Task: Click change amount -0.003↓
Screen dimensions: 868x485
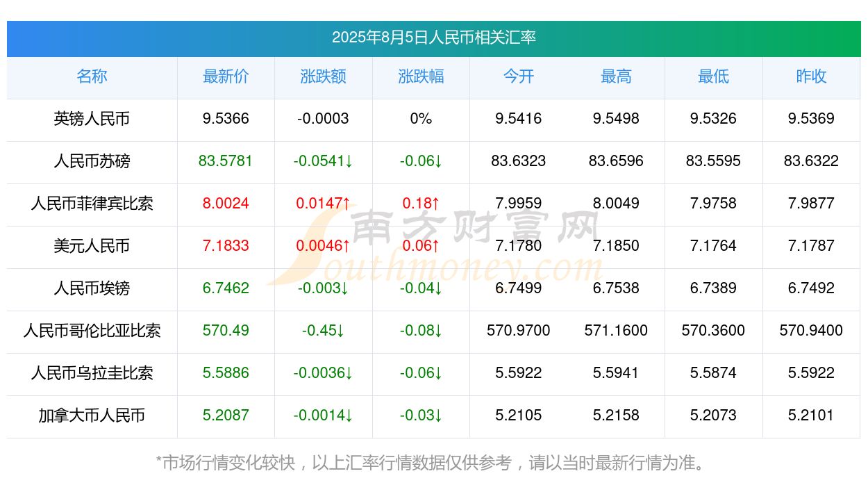Action: point(324,288)
